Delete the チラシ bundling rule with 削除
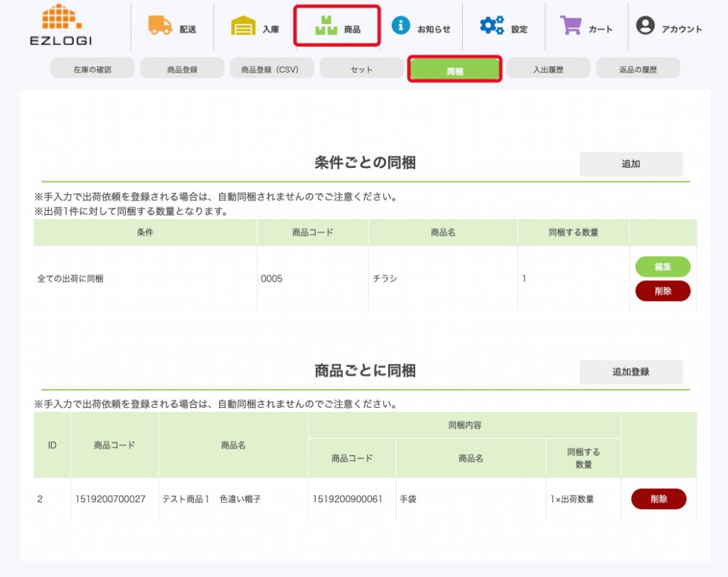The width and height of the screenshot is (728, 577). click(663, 291)
